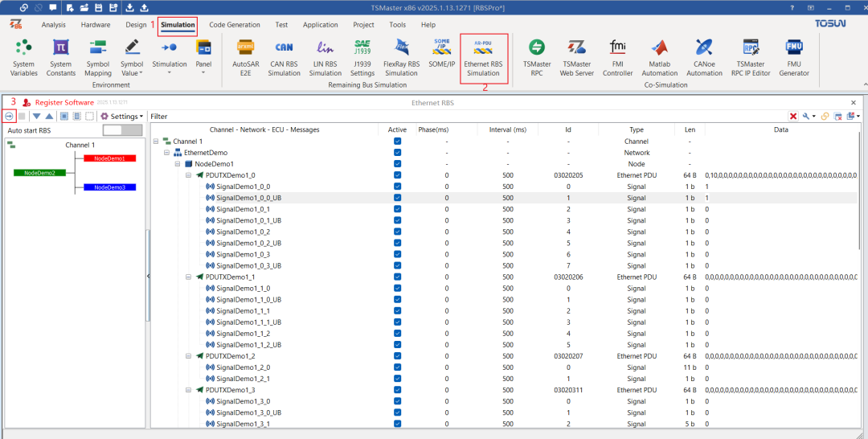868x439 pixels.
Task: Open System Variables
Action: [x=24, y=58]
